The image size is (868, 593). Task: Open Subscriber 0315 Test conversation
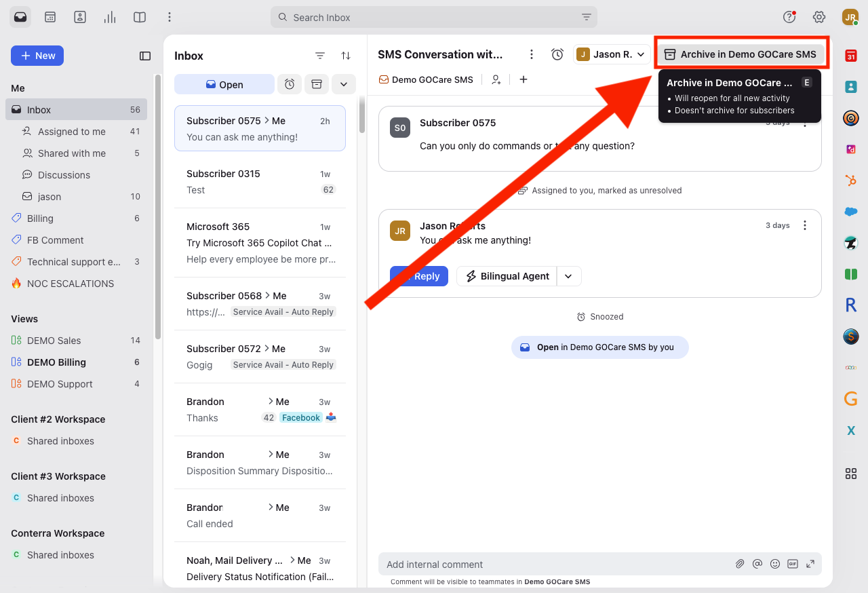coord(260,182)
